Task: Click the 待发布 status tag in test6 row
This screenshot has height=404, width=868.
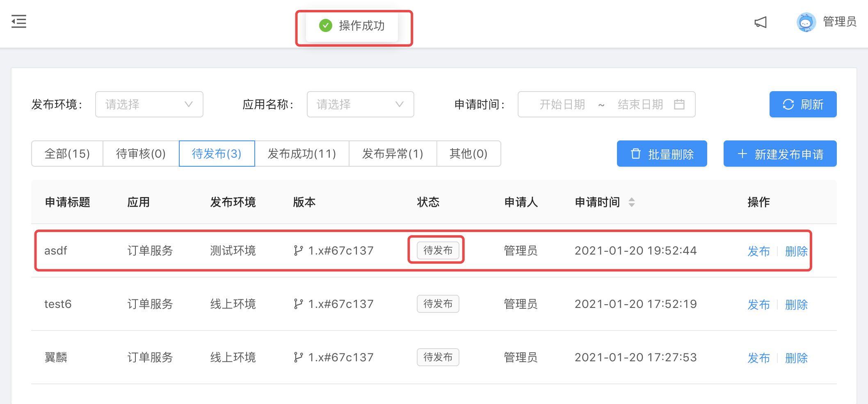Action: (x=438, y=304)
